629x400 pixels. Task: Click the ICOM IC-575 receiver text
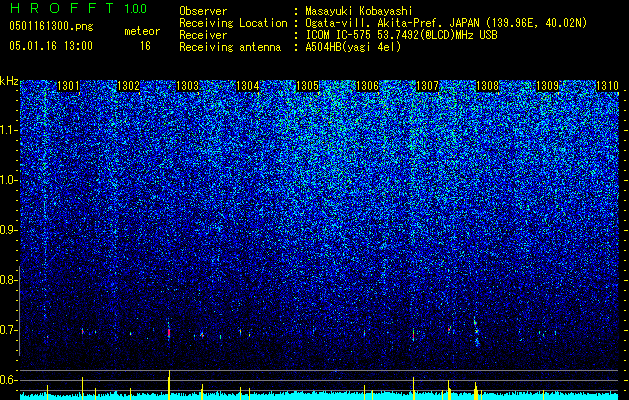[401, 35]
